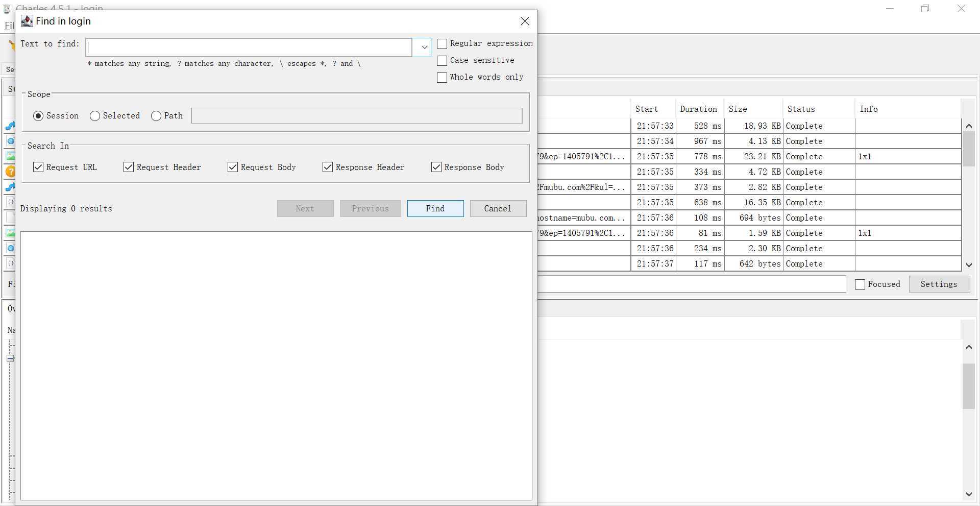Click the lower pane scroll up arrow
Viewport: 980px width, 506px height.
click(x=969, y=347)
